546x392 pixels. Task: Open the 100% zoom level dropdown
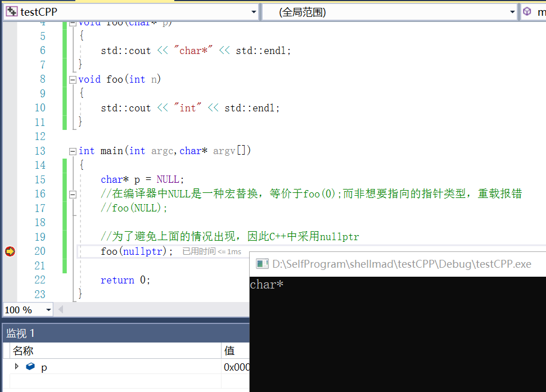click(48, 309)
